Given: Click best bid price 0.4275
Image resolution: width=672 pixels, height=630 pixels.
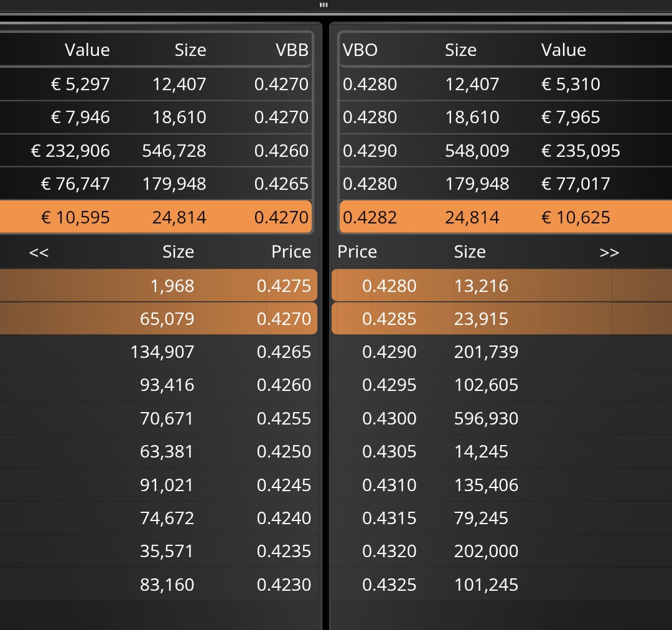Looking at the screenshot, I should 284,286.
